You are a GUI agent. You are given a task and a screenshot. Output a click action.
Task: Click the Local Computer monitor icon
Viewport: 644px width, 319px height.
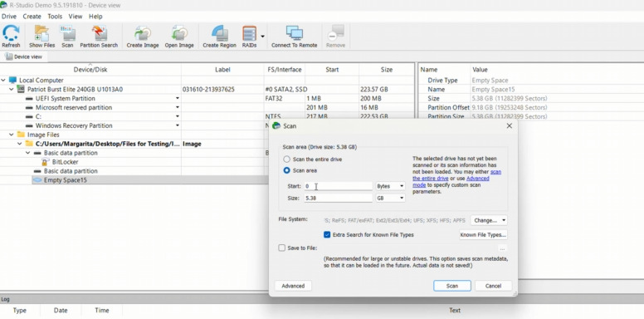(12, 80)
